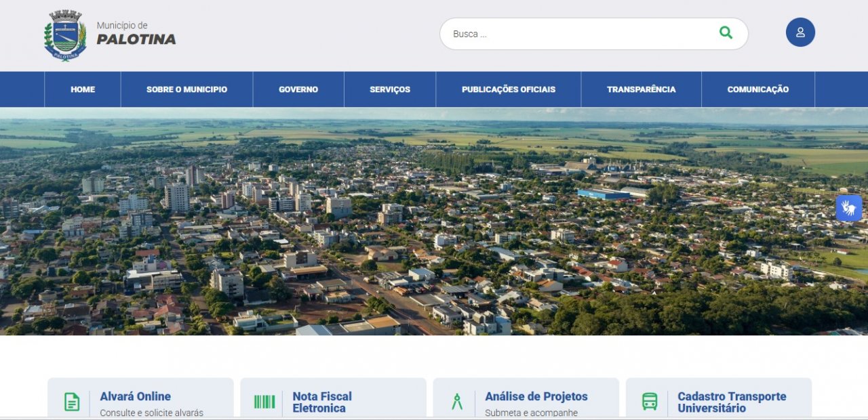Click the green magnifying glass search icon
This screenshot has width=868, height=420.
point(726,33)
